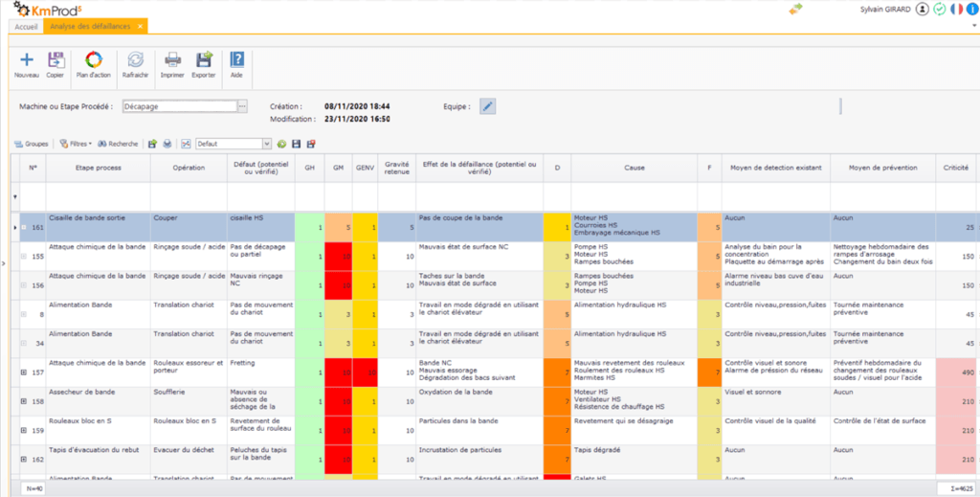Click the row 8 number cell

33,314
